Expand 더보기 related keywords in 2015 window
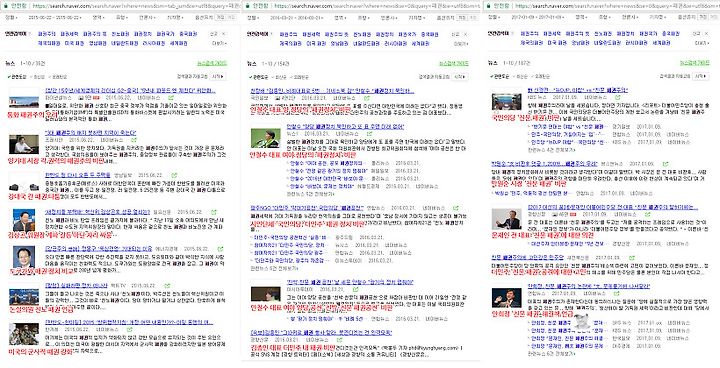This screenshot has height=368, width=720. (219, 43)
